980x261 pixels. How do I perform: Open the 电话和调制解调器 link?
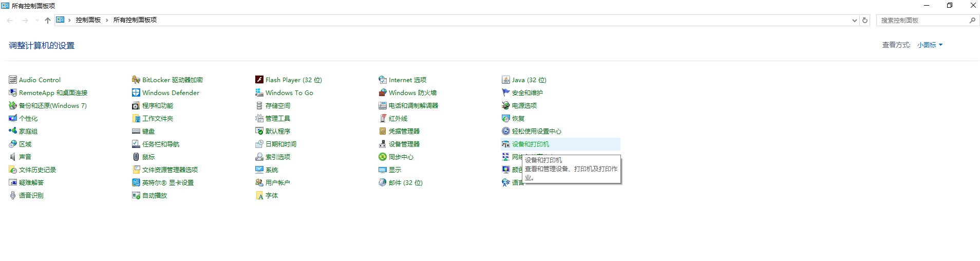tap(413, 105)
